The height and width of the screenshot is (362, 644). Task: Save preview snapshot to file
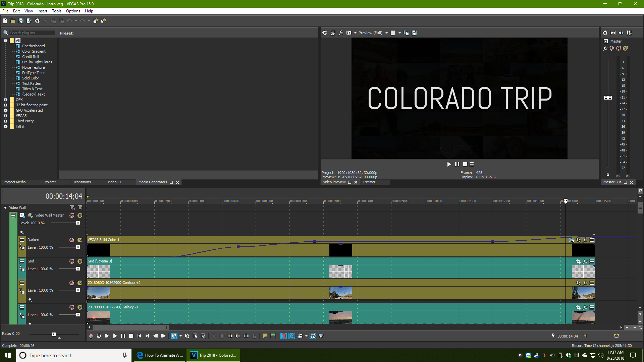click(x=414, y=33)
